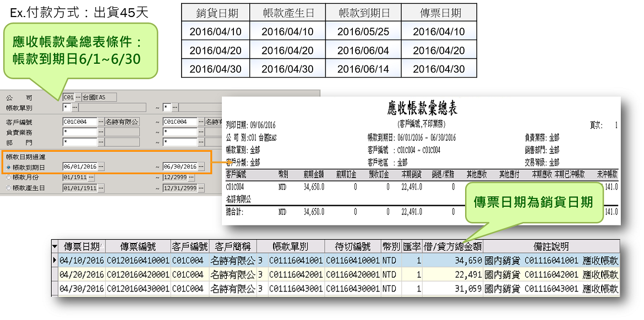The width and height of the screenshot is (644, 320).
Task: Open date picker next to 12/31/2999
Action: pos(201,188)
